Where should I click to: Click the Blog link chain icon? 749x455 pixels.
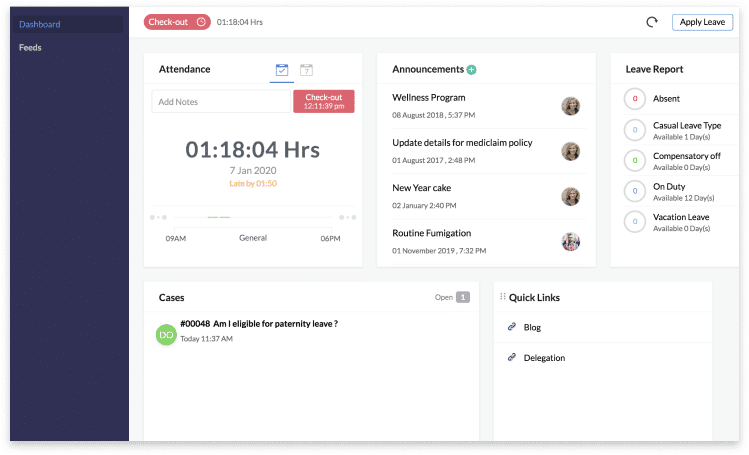tap(512, 327)
